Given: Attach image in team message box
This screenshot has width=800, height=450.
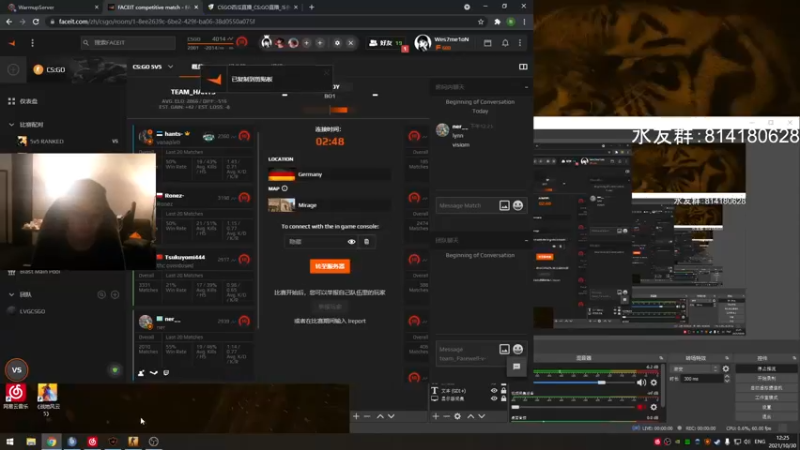Looking at the screenshot, I should (x=504, y=349).
